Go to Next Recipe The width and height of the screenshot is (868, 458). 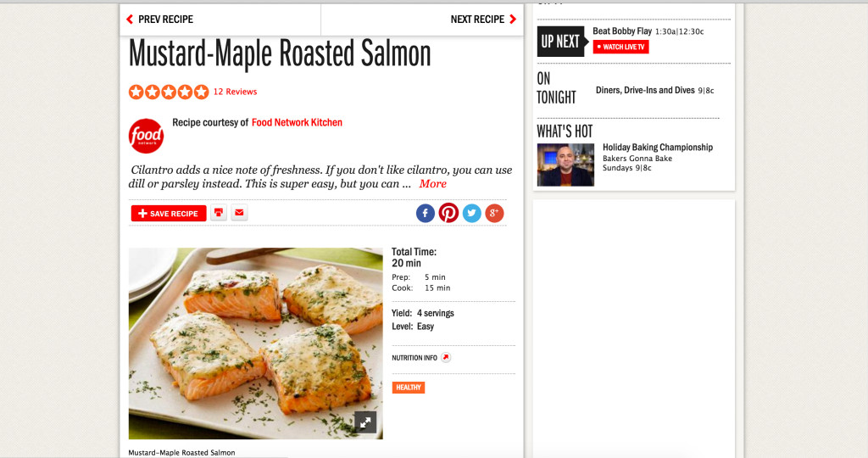tap(483, 20)
